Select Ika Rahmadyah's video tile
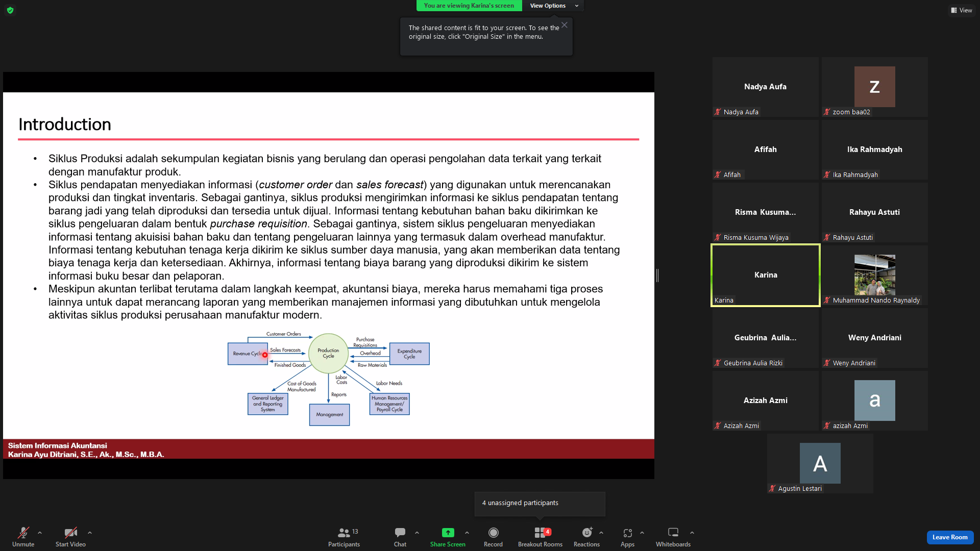 coord(874,149)
